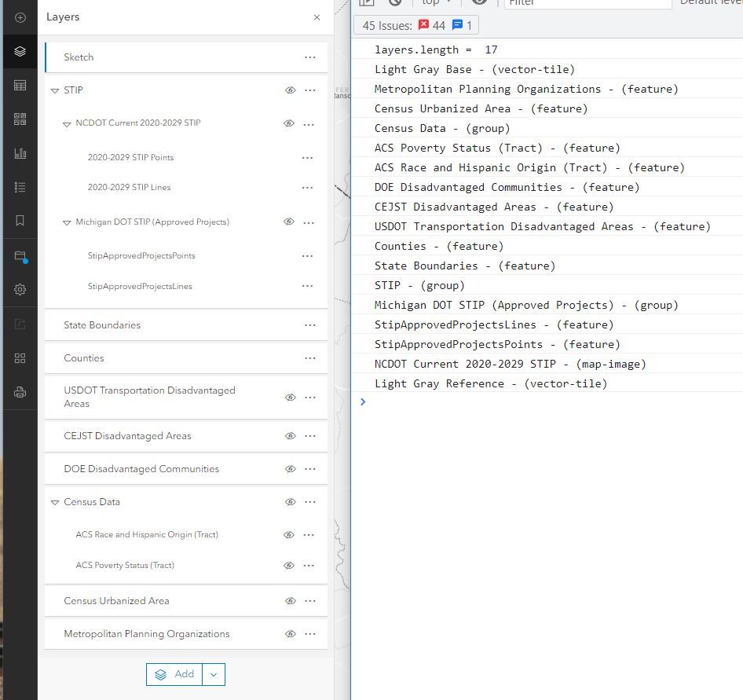Select the DOE Disadvantaged Communities layer
This screenshot has height=700, width=743.
[186, 469]
